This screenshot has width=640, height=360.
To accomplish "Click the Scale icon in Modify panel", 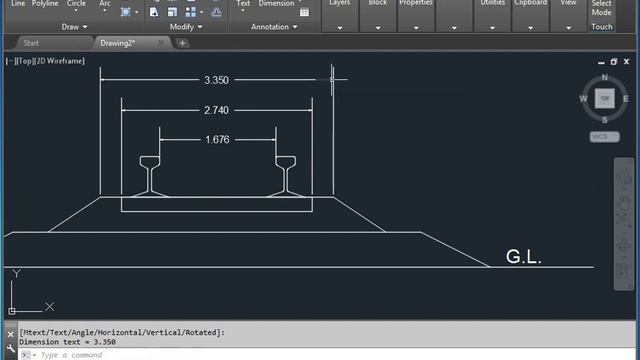I will 172,12.
